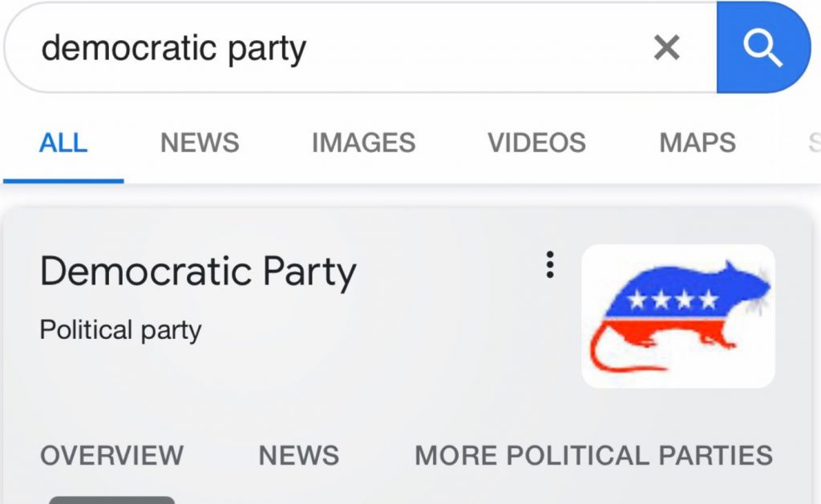Open the MAPS results tab
The width and height of the screenshot is (821, 504).
[x=697, y=143]
